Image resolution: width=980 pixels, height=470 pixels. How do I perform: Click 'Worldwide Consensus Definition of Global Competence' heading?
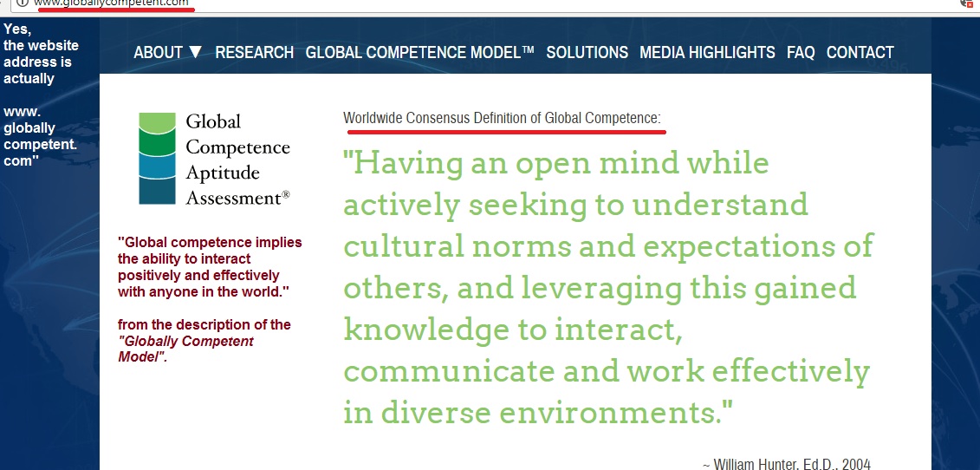[x=502, y=118]
